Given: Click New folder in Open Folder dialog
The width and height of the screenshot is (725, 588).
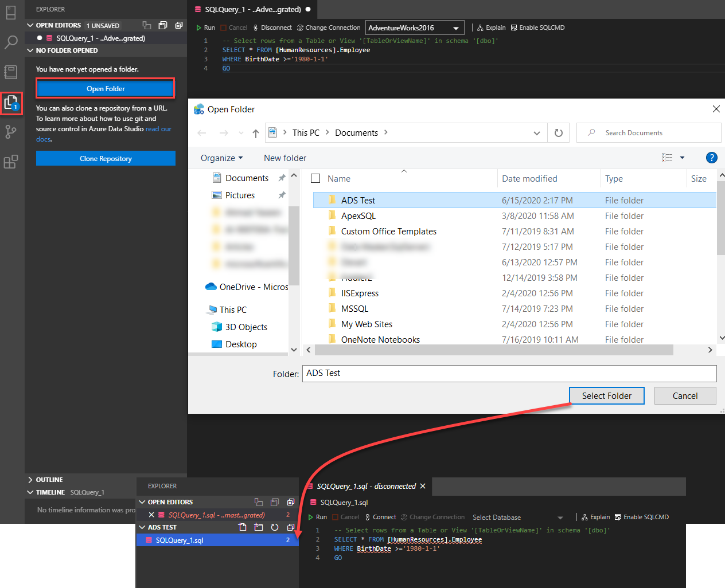Looking at the screenshot, I should point(285,158).
